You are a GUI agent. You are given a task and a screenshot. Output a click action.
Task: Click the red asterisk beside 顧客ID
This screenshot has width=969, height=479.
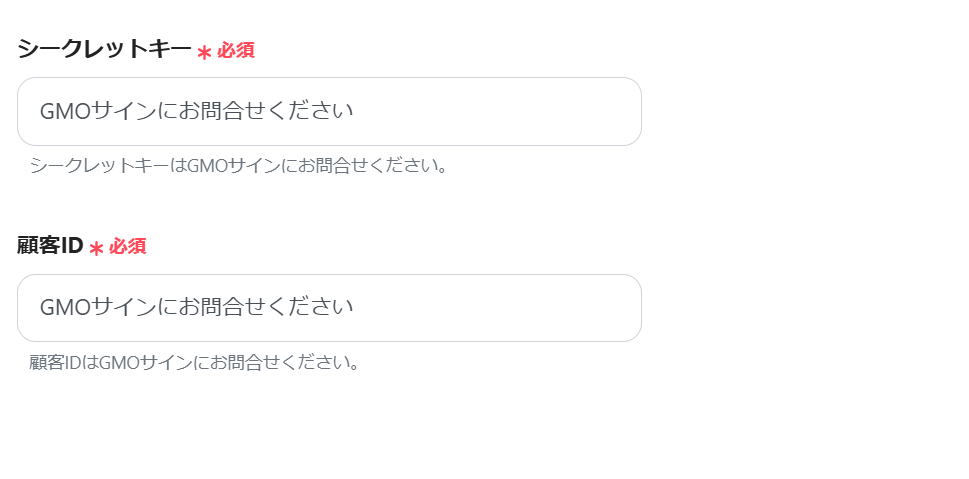[x=96, y=248]
